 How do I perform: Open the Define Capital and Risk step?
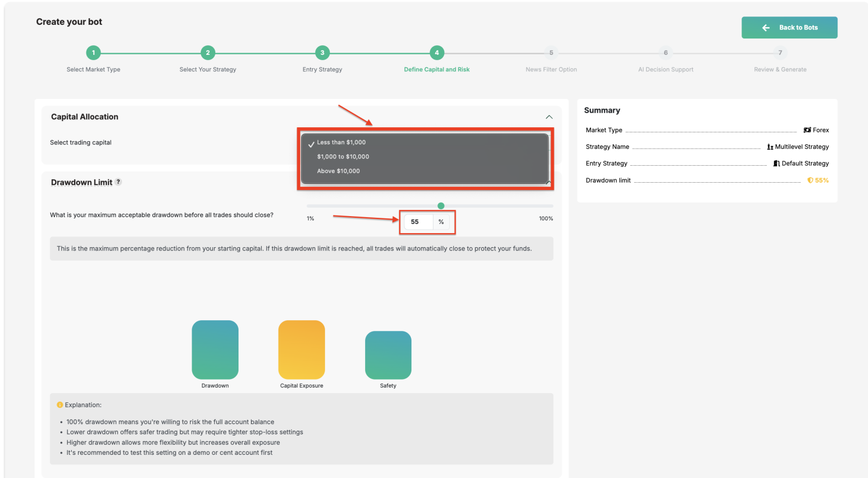click(x=437, y=53)
